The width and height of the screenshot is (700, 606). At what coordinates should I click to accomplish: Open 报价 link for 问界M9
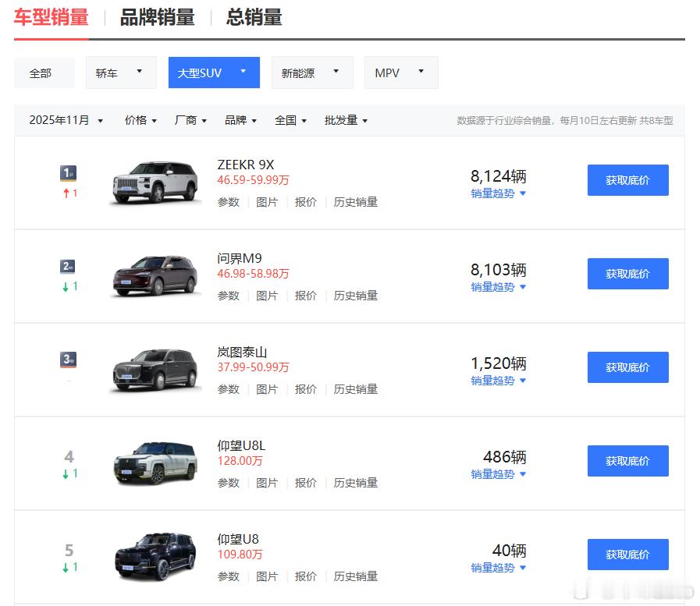point(306,296)
